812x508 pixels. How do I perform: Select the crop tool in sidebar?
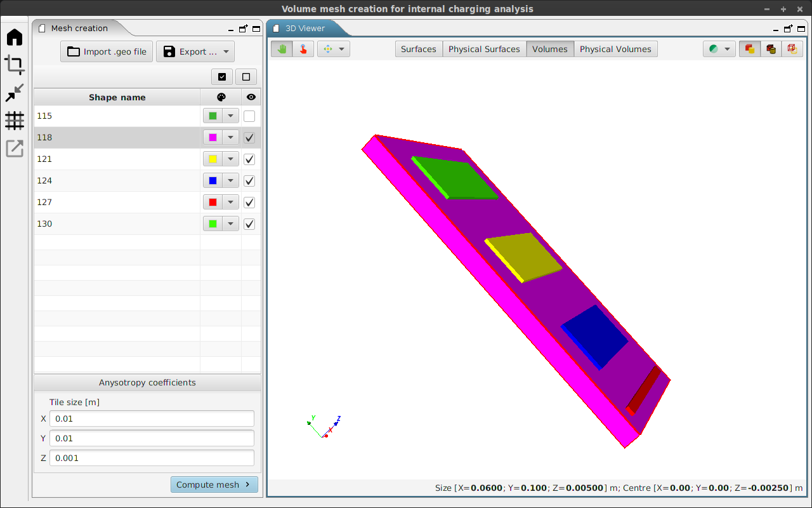pyautogui.click(x=15, y=65)
